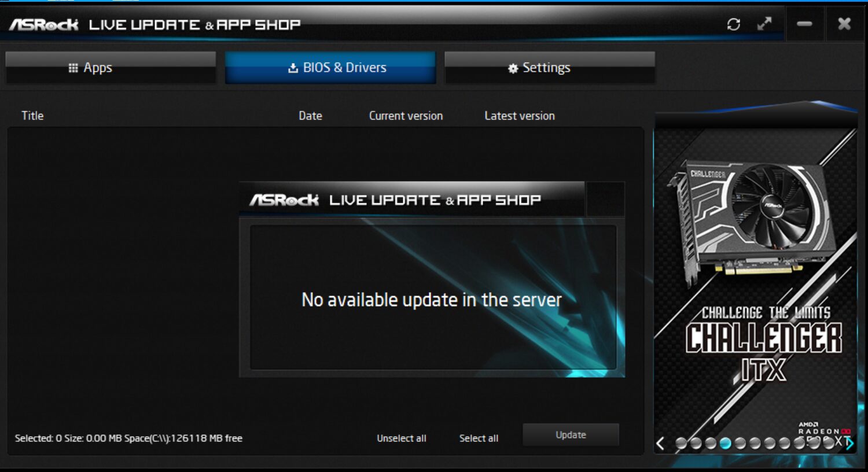868x472 pixels.
Task: Close the ASRock Live Update window
Action: pyautogui.click(x=844, y=24)
